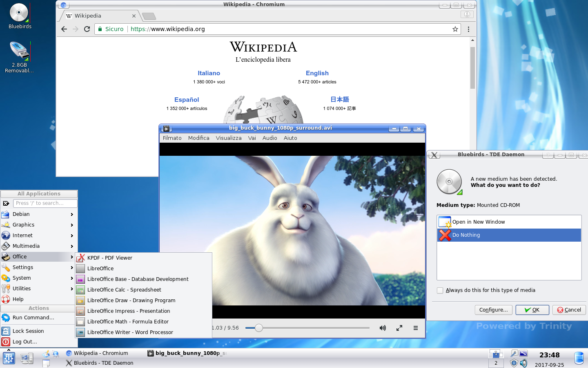Click the trash bin panel icon
The width and height of the screenshot is (588, 368).
coord(579,358)
